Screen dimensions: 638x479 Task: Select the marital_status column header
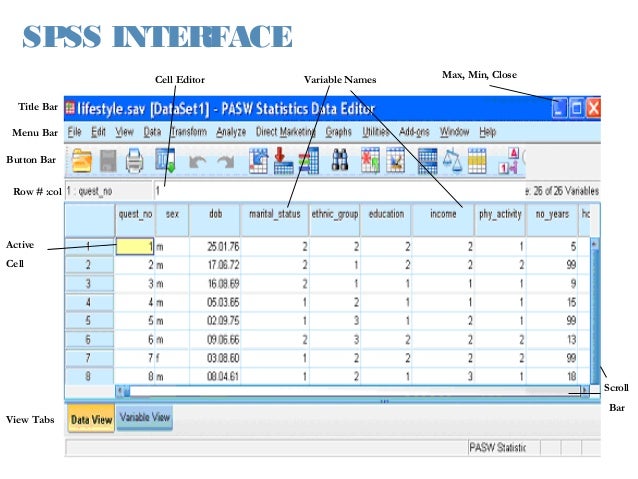pos(275,219)
